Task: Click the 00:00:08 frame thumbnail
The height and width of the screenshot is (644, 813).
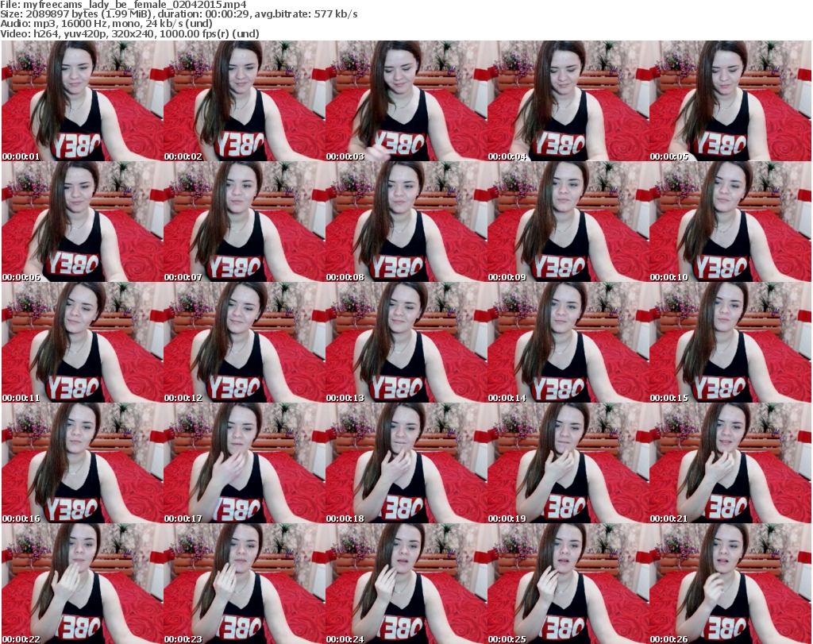Action: [x=406, y=222]
